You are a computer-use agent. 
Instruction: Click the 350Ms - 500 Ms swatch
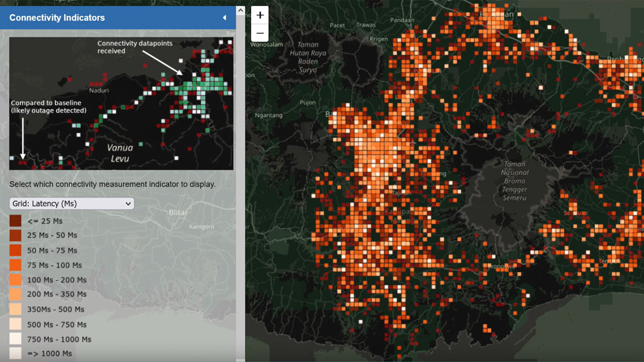(x=15, y=309)
